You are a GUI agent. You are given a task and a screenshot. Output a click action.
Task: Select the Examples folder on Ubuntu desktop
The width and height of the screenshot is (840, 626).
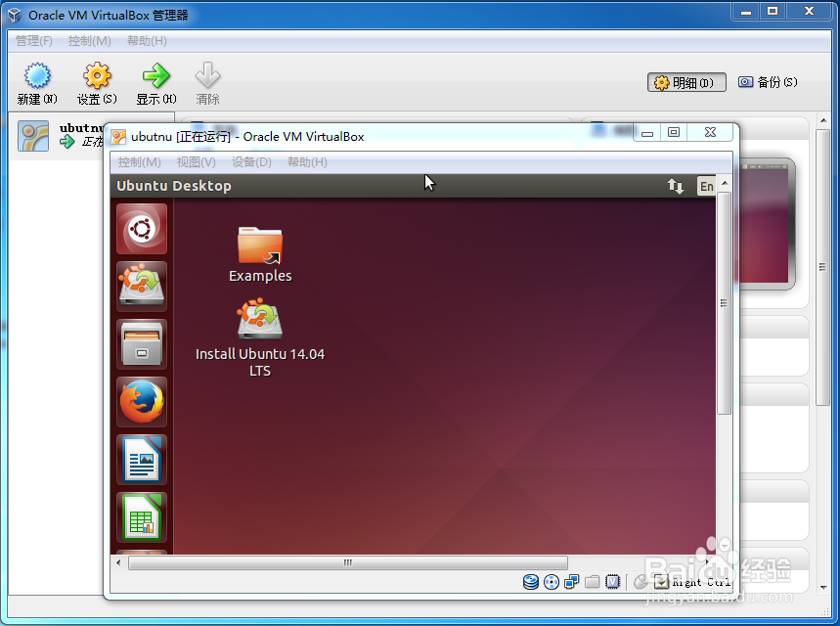260,254
